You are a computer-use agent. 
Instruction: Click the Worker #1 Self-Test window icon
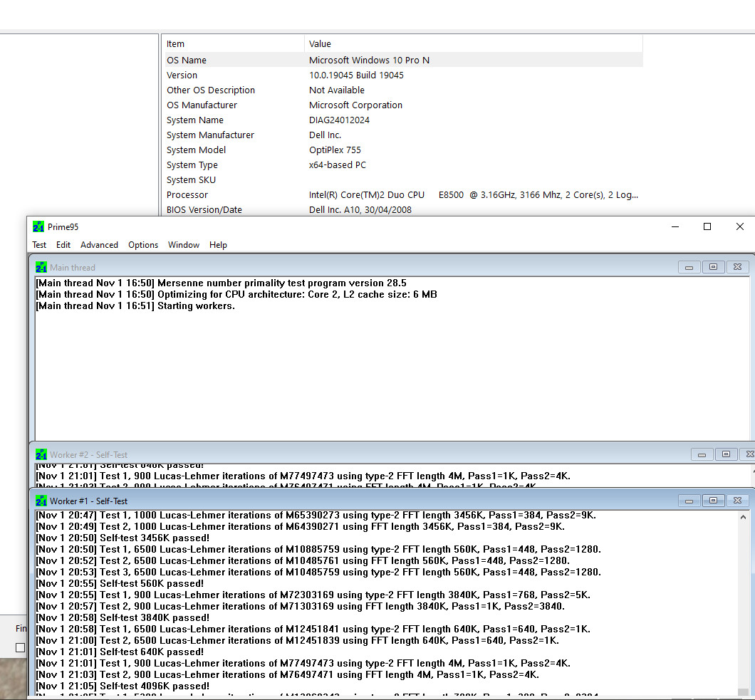pyautogui.click(x=41, y=501)
